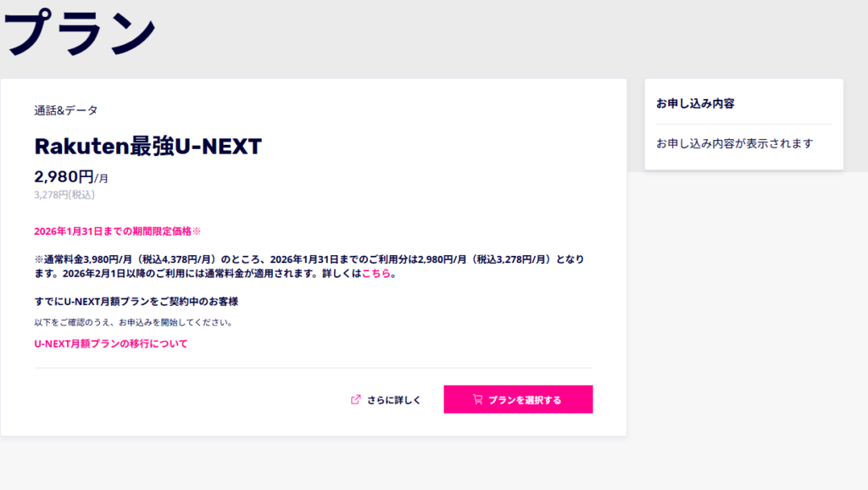Follow the pink こちら link

(x=378, y=274)
